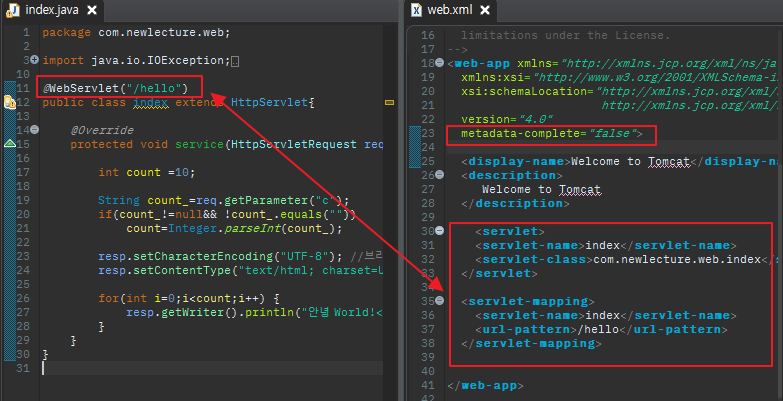Click the servlet opening tag on line 30

510,232
